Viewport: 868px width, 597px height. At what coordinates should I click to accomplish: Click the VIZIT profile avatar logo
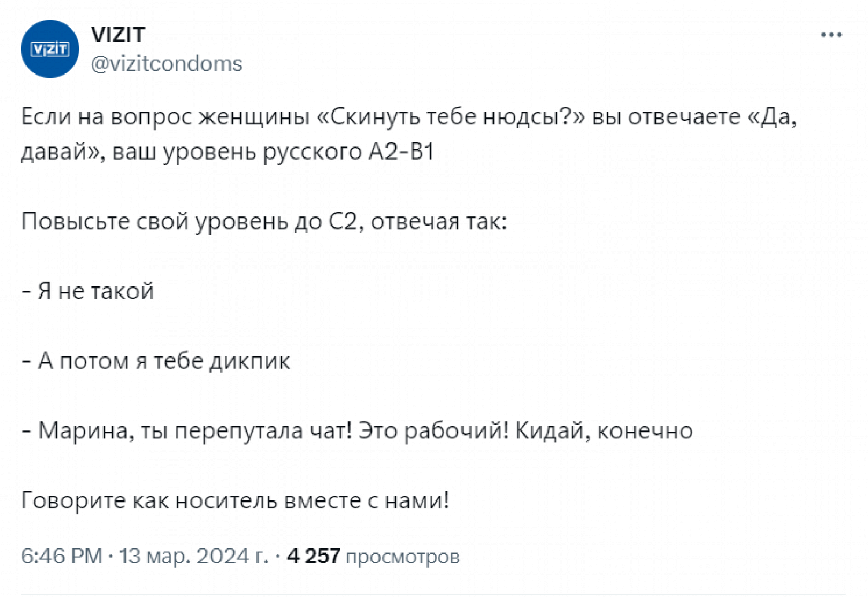click(50, 49)
